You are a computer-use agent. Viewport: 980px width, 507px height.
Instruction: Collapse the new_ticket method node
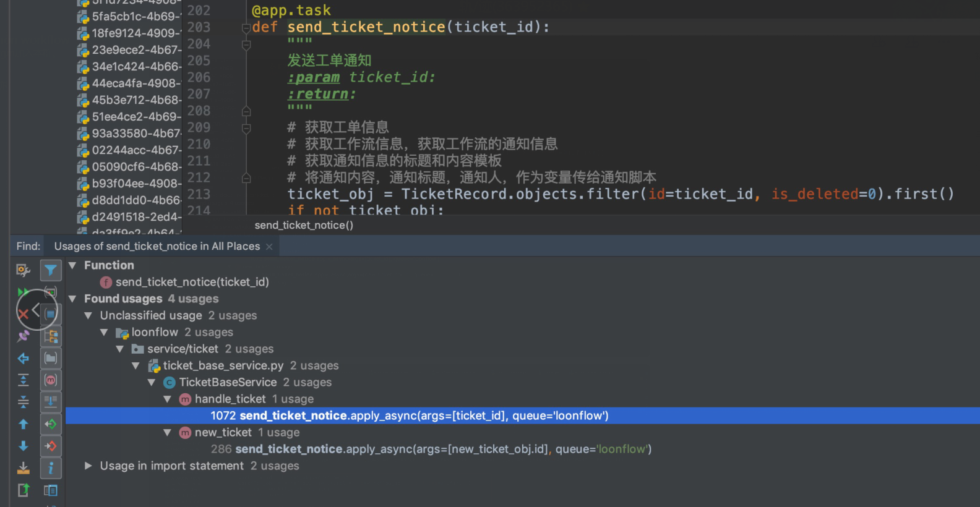pos(167,432)
